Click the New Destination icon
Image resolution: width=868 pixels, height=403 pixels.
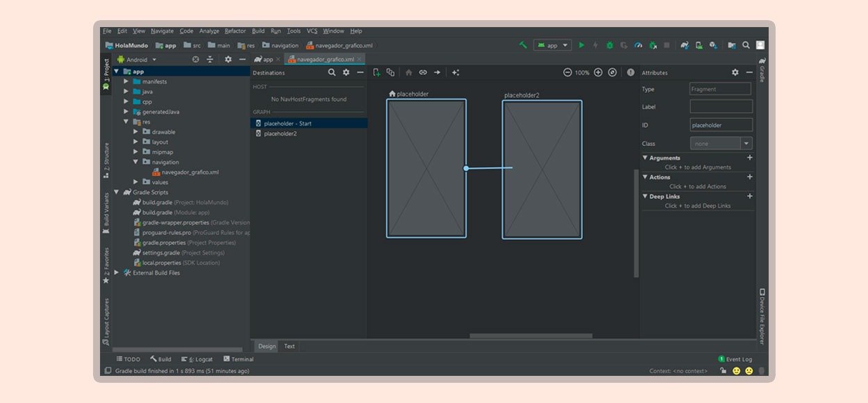click(376, 72)
